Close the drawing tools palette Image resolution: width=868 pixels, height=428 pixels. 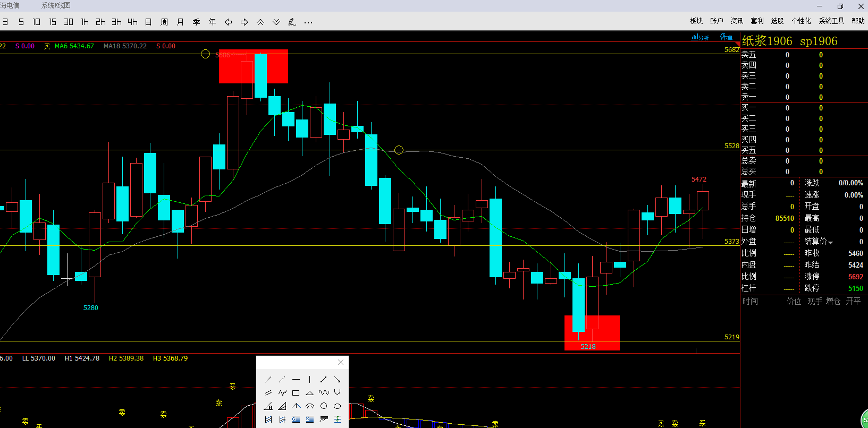[341, 362]
